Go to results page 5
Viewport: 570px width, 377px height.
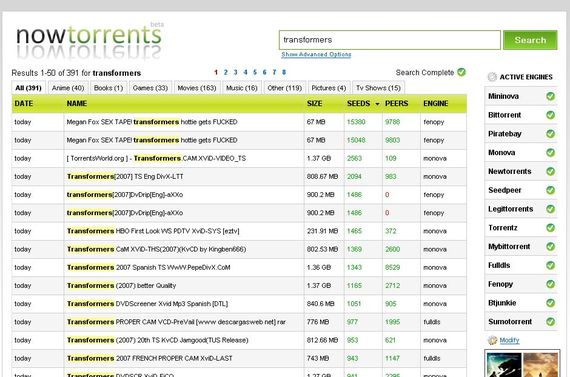tap(255, 72)
